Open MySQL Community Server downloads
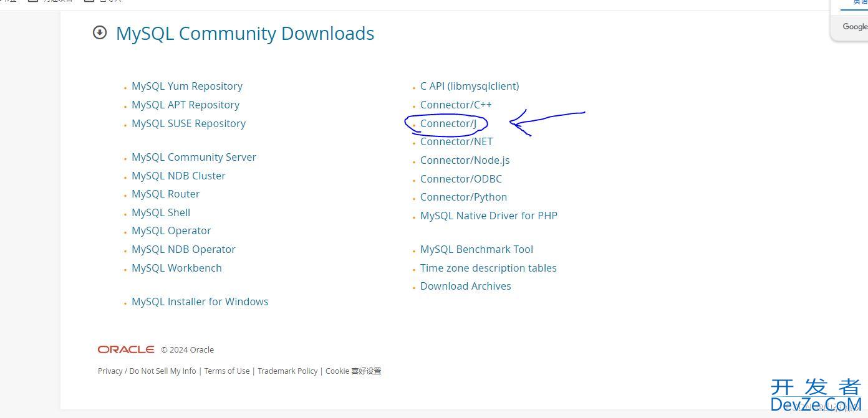Screen dimensions: 868x418 (x=194, y=157)
